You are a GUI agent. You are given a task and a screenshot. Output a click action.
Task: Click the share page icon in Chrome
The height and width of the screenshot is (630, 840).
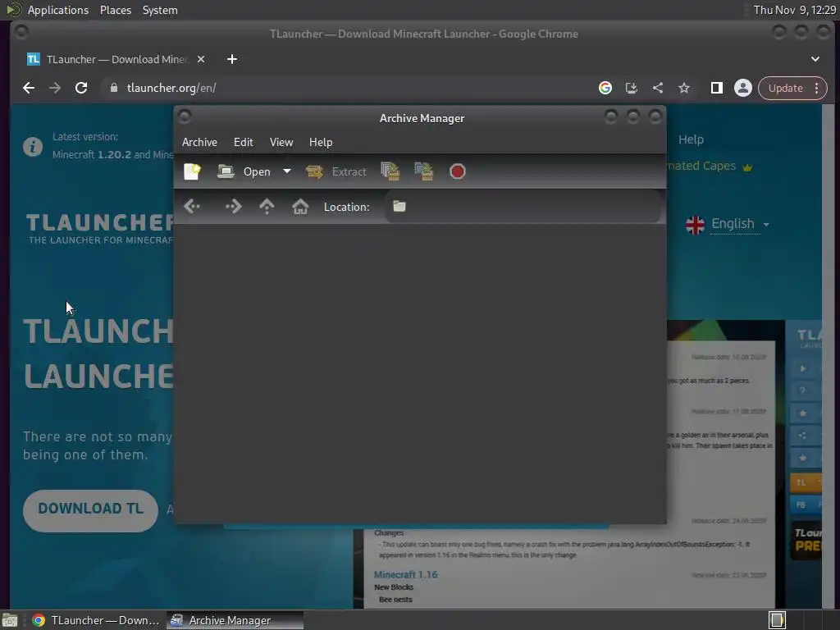click(x=658, y=88)
